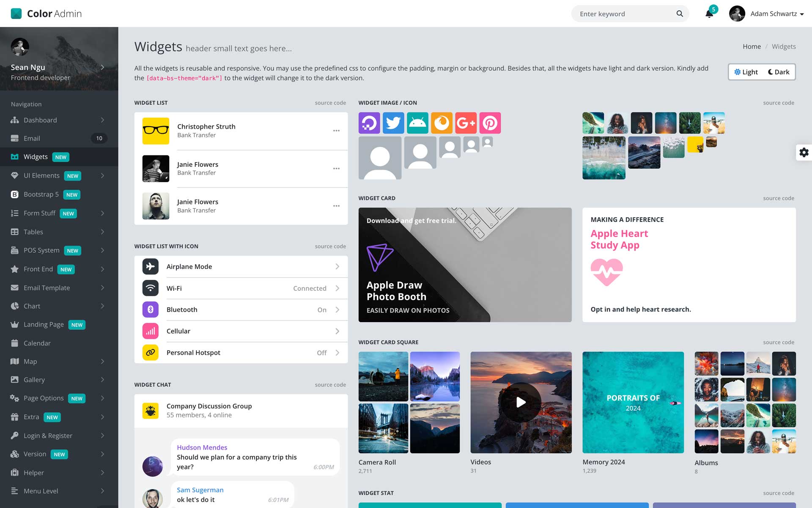
Task: Click the Android icon widget
Action: (417, 123)
